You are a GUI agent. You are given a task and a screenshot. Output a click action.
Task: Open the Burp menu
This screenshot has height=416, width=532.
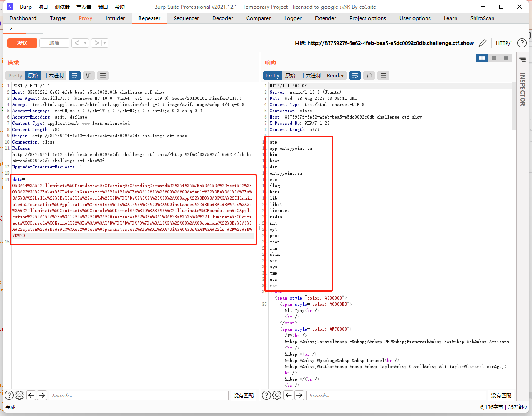tap(26, 7)
